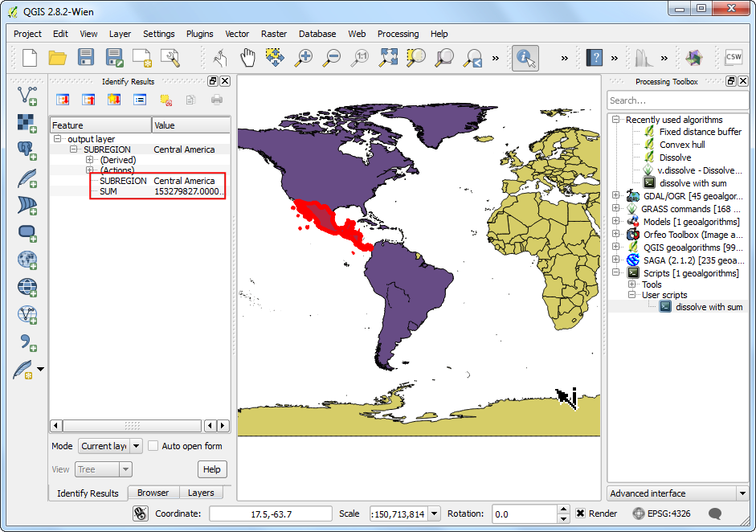This screenshot has width=756, height=532.
Task: Click Collapse Tree icon in Identify Results
Action: (88, 100)
